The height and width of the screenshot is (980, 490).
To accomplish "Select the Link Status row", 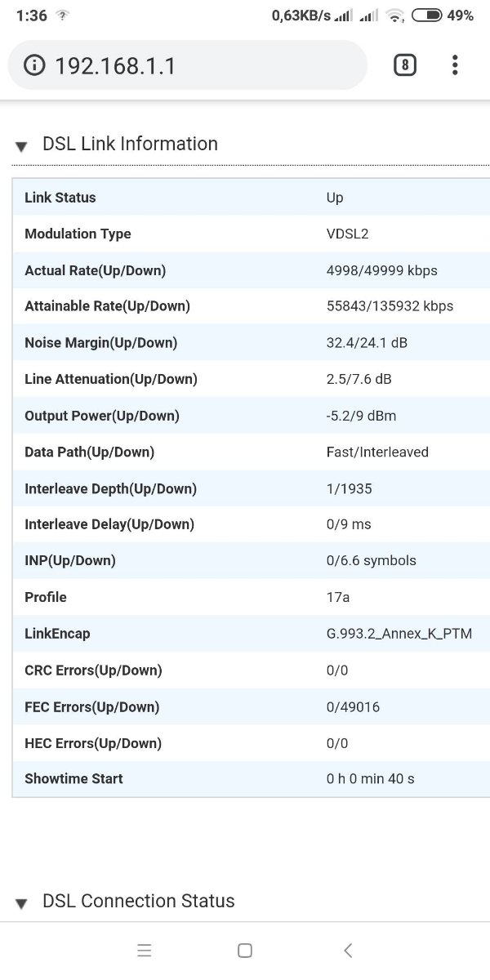I will (x=251, y=198).
